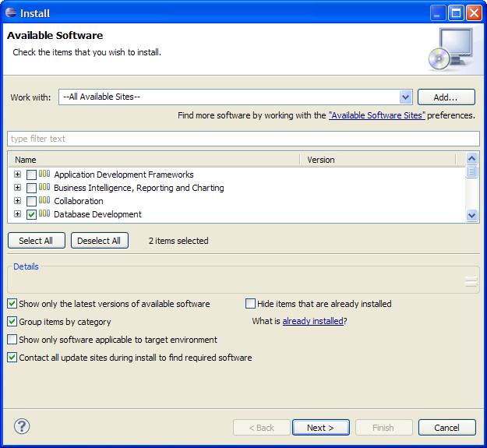Select Application Development Frameworks row text

click(x=124, y=175)
